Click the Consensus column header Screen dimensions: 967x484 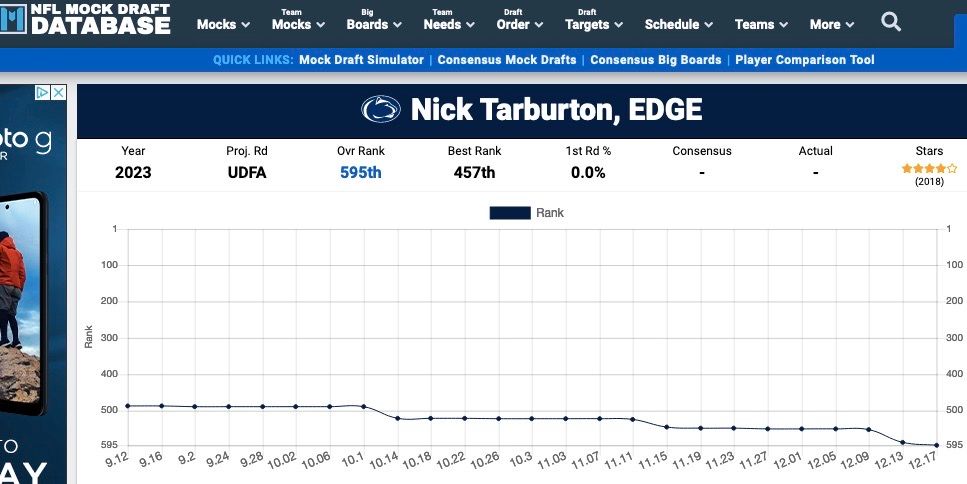point(702,151)
